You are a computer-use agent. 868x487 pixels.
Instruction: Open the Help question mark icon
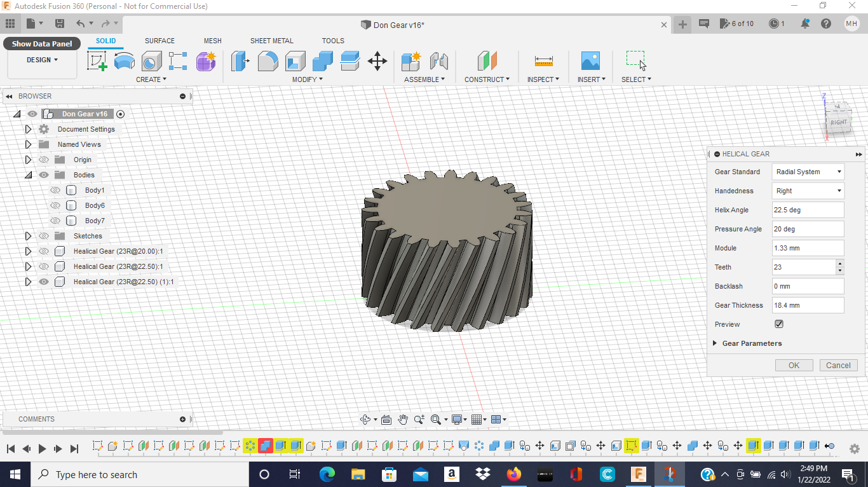[826, 24]
